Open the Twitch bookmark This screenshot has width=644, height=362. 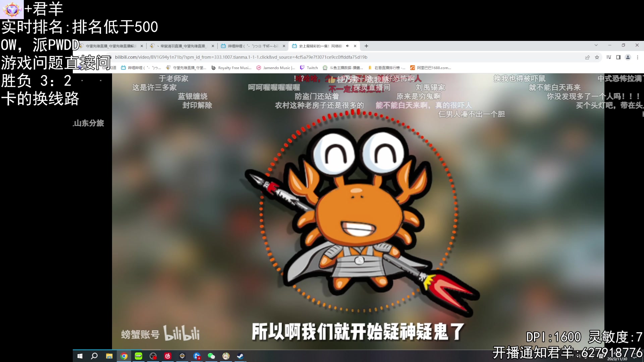(x=309, y=68)
